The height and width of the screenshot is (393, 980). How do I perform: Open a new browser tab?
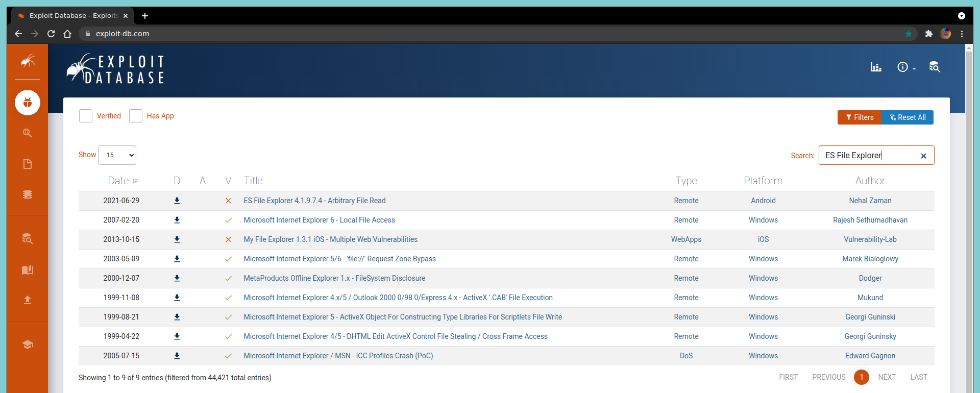(145, 16)
